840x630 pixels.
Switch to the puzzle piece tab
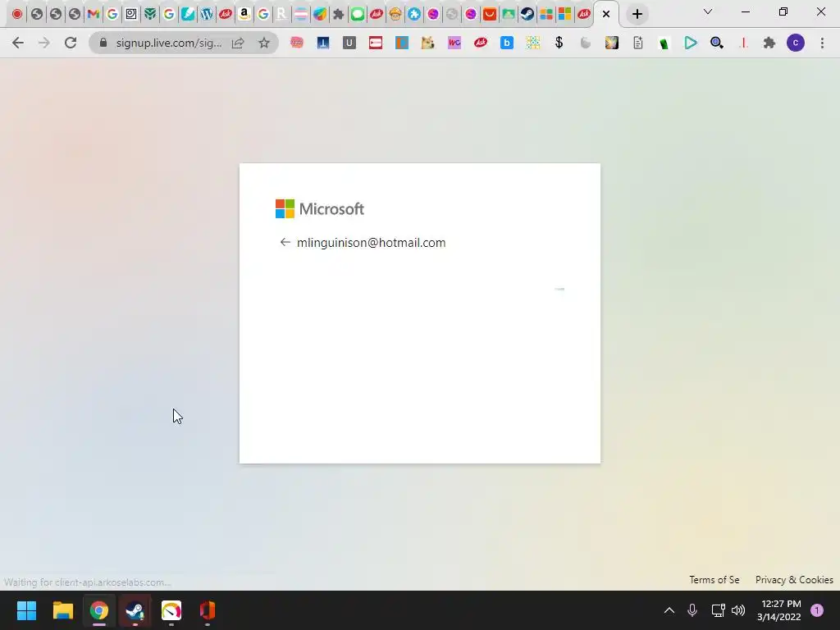click(x=339, y=14)
